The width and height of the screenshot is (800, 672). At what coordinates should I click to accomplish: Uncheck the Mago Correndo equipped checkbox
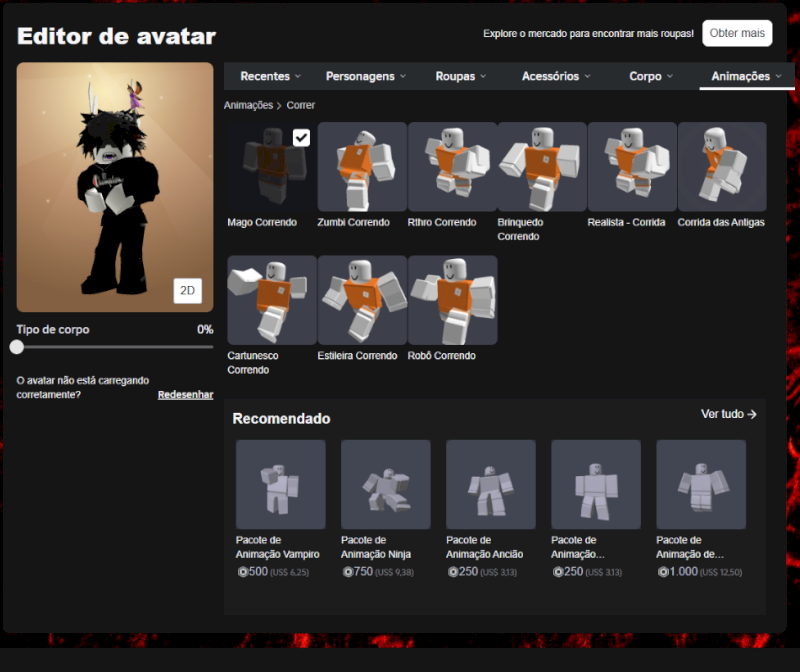point(301,137)
